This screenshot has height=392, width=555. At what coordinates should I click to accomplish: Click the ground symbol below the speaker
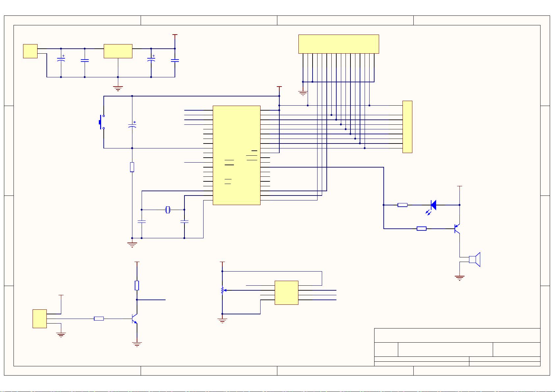click(459, 278)
